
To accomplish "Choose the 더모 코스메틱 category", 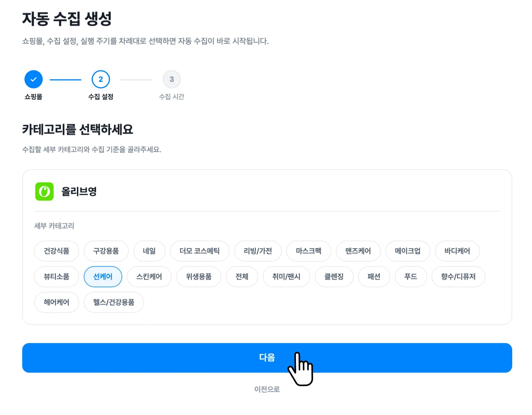I will click(x=200, y=251).
